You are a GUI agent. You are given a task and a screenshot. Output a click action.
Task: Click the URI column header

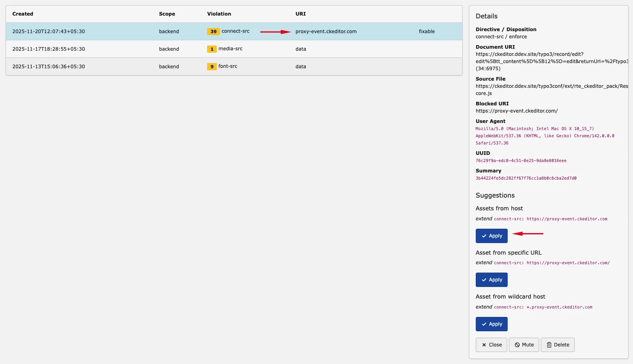[x=301, y=14]
